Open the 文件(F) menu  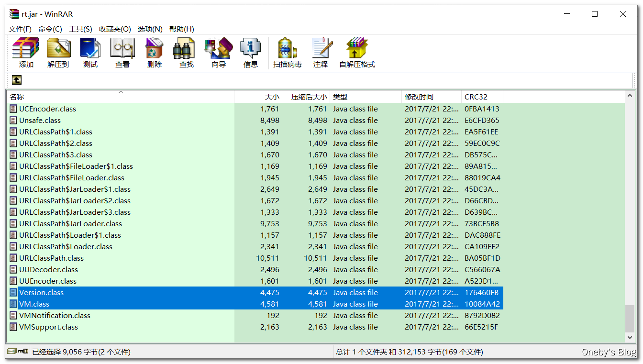(x=20, y=29)
